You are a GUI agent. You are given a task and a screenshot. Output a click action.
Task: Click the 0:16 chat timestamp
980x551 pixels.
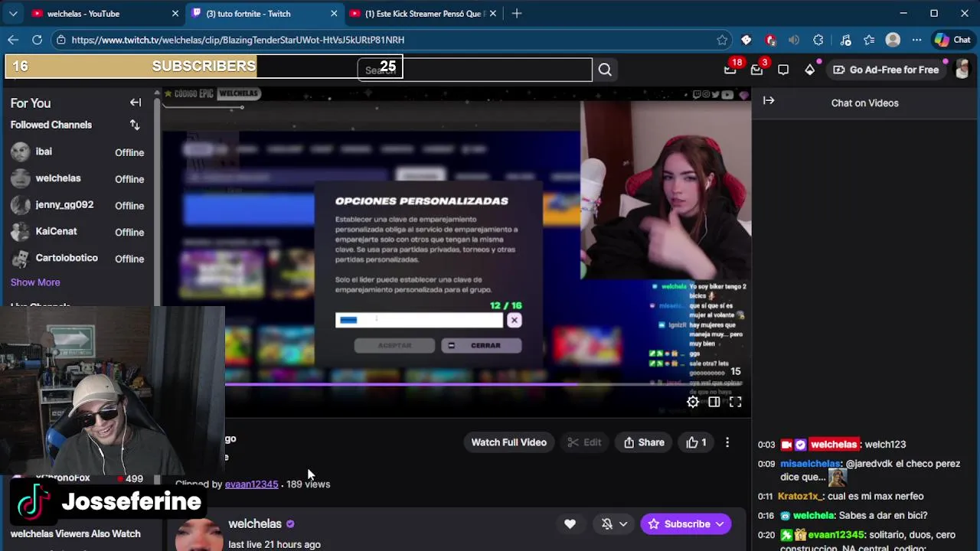(x=766, y=516)
